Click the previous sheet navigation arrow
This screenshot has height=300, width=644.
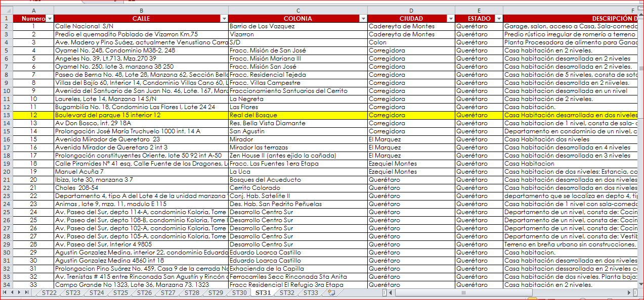(x=13, y=292)
